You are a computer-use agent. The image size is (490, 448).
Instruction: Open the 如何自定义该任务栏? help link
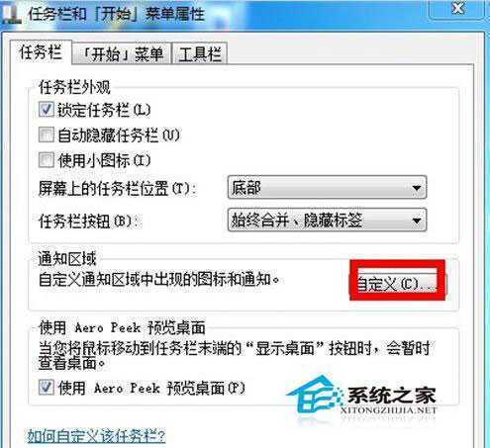[x=96, y=436]
